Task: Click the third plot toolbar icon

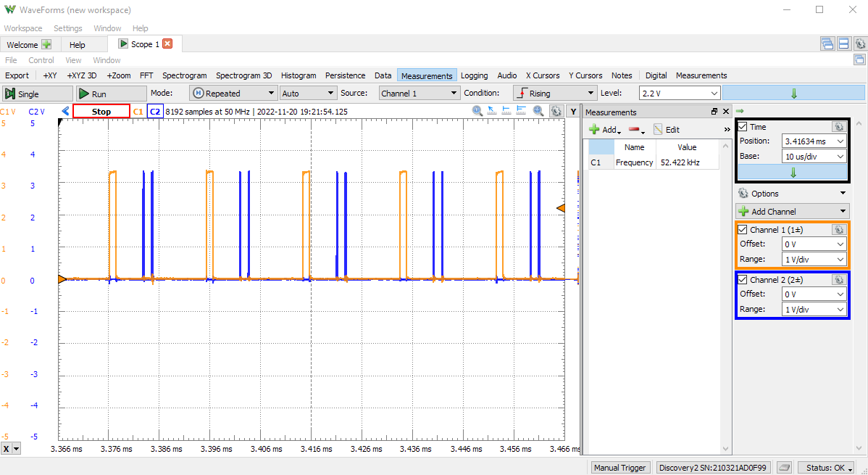Action: 506,111
